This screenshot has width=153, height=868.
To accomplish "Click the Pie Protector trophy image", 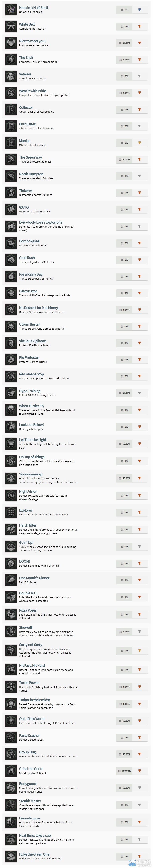I will click(x=11, y=359).
